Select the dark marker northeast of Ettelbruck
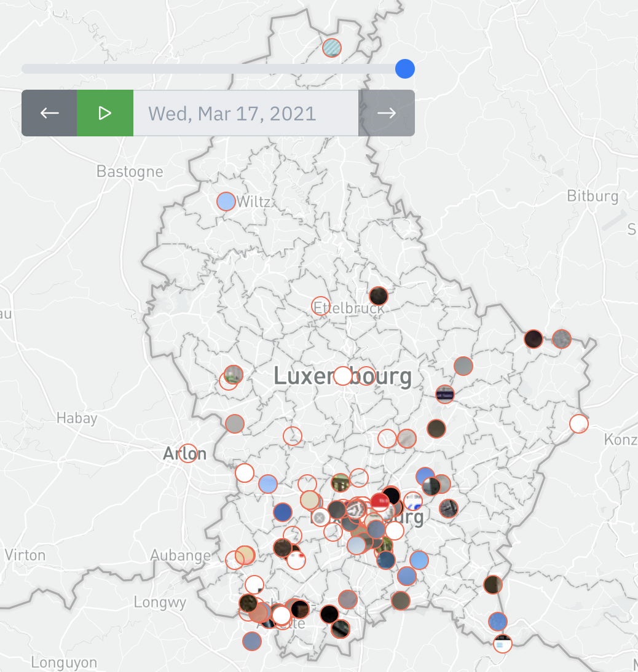This screenshot has width=638, height=672. click(x=379, y=295)
